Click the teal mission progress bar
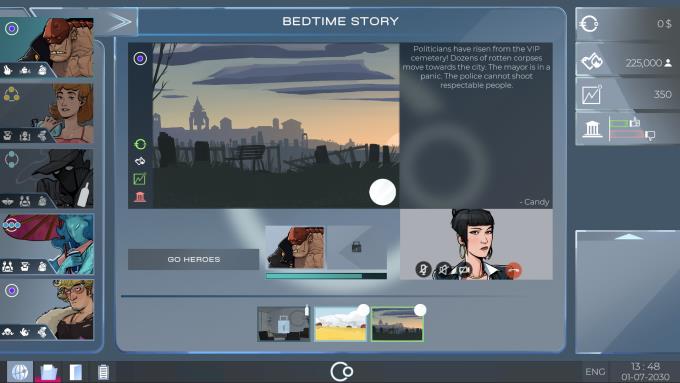 [x=326, y=276]
